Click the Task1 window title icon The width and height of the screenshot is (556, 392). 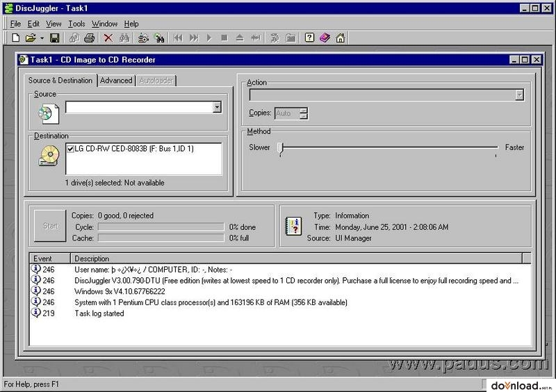click(24, 60)
